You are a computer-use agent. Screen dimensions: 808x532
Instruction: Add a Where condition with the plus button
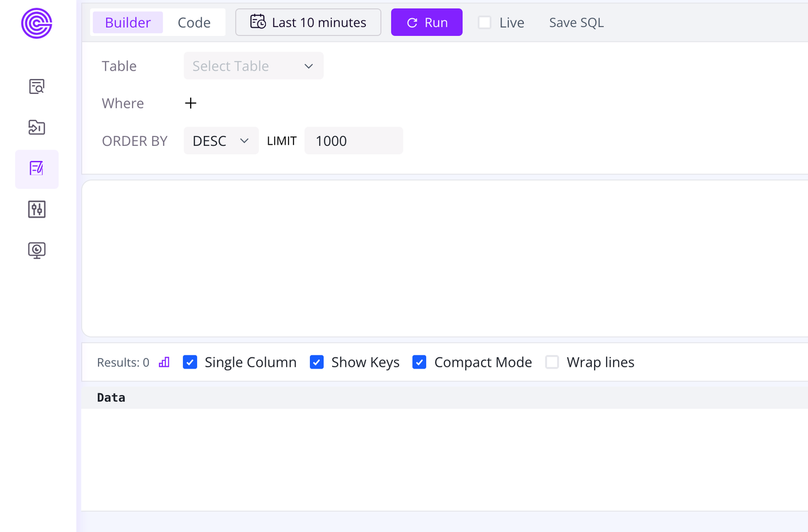tap(190, 103)
